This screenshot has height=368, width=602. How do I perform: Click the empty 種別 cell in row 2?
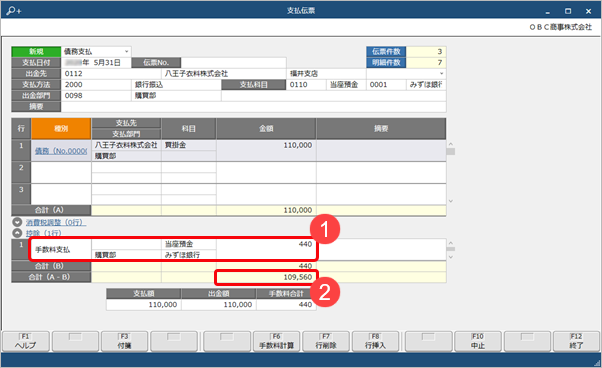(x=61, y=173)
